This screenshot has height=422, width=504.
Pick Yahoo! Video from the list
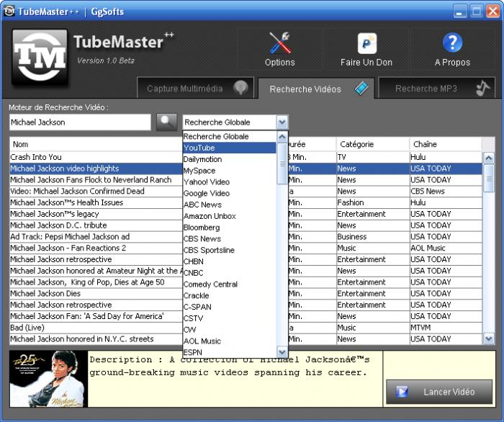click(x=230, y=182)
